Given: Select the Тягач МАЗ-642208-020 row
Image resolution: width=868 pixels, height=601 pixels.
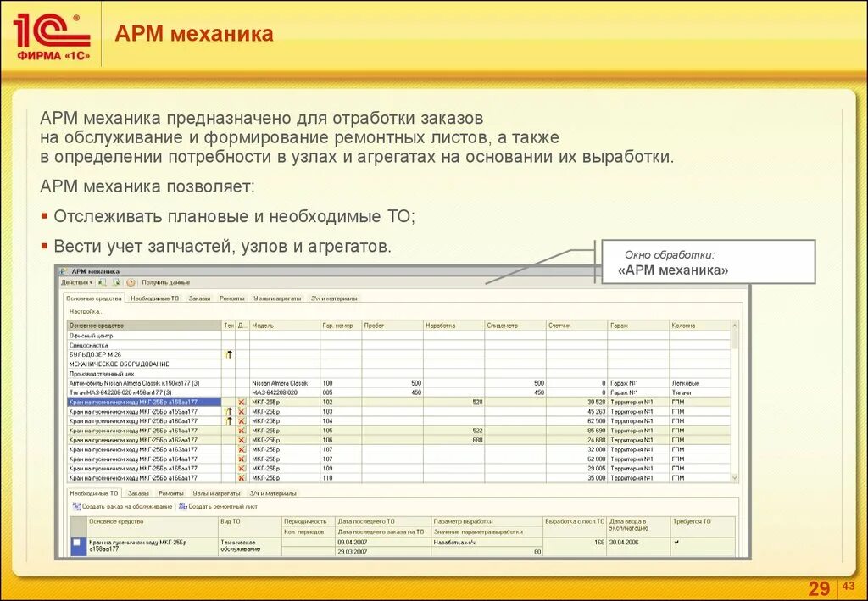Looking at the screenshot, I should pos(398,392).
